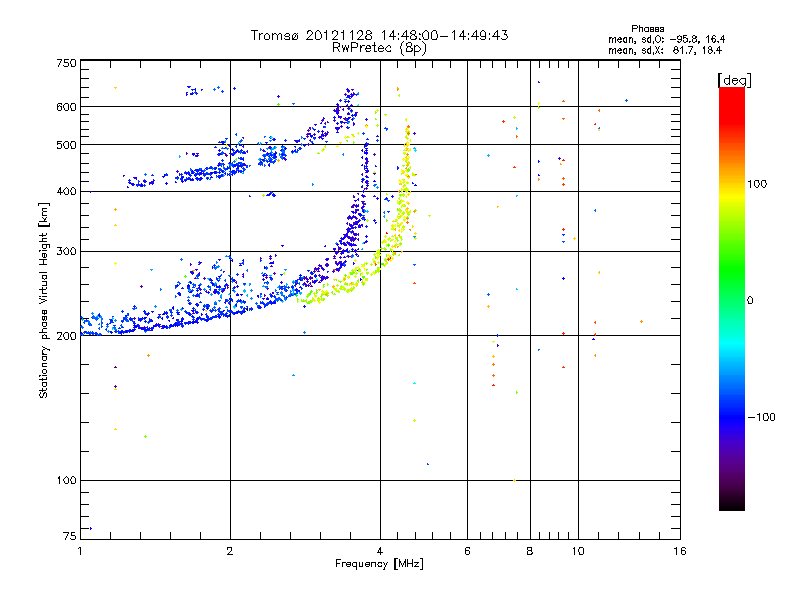This screenshot has height=600, width=800.
Task: Click the x-axis tick label '2'
Action: coord(230,551)
